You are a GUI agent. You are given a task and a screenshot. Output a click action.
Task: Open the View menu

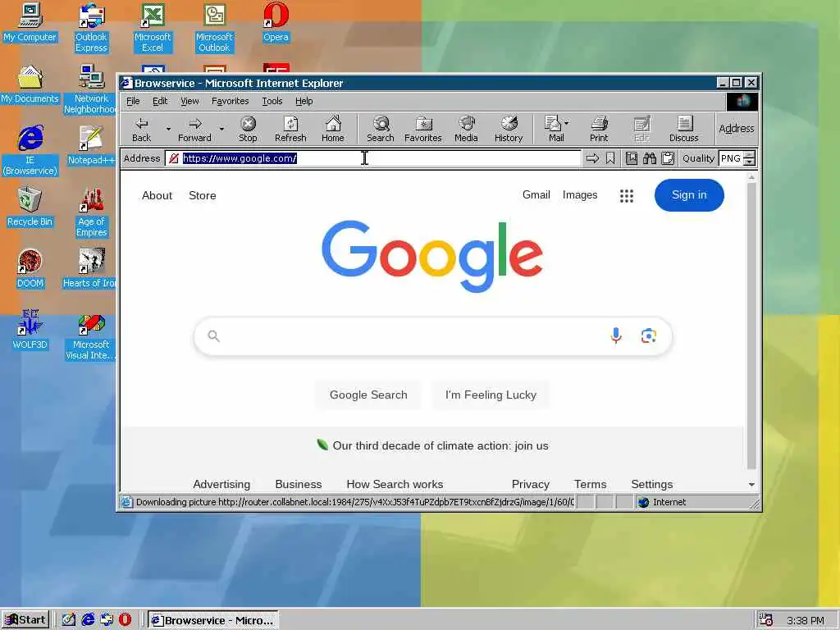pyautogui.click(x=189, y=101)
